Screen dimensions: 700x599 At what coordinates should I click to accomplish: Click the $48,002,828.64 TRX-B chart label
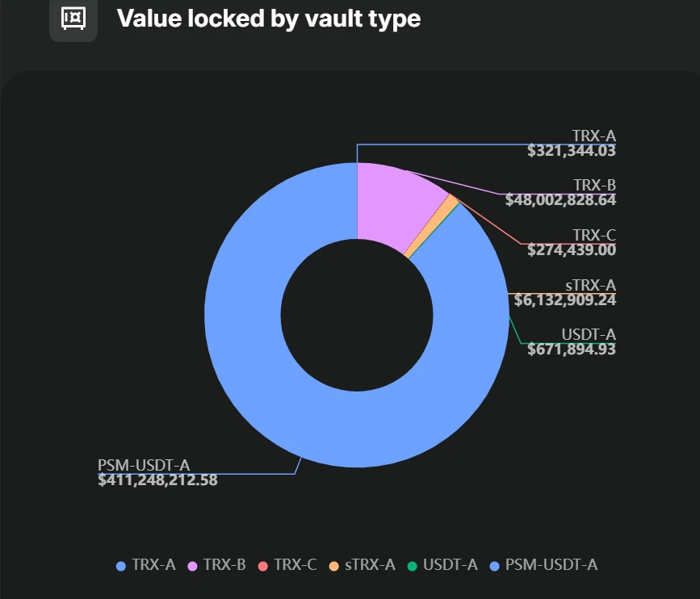tap(561, 200)
